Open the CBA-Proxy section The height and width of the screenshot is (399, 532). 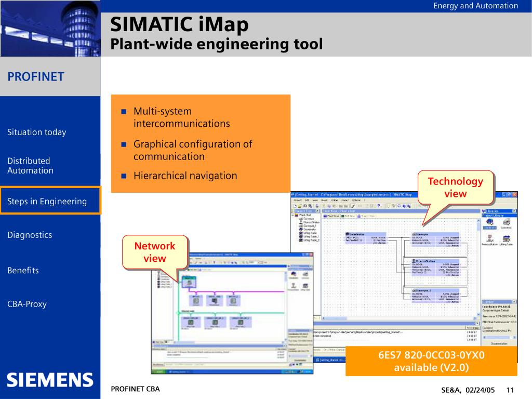pos(27,304)
